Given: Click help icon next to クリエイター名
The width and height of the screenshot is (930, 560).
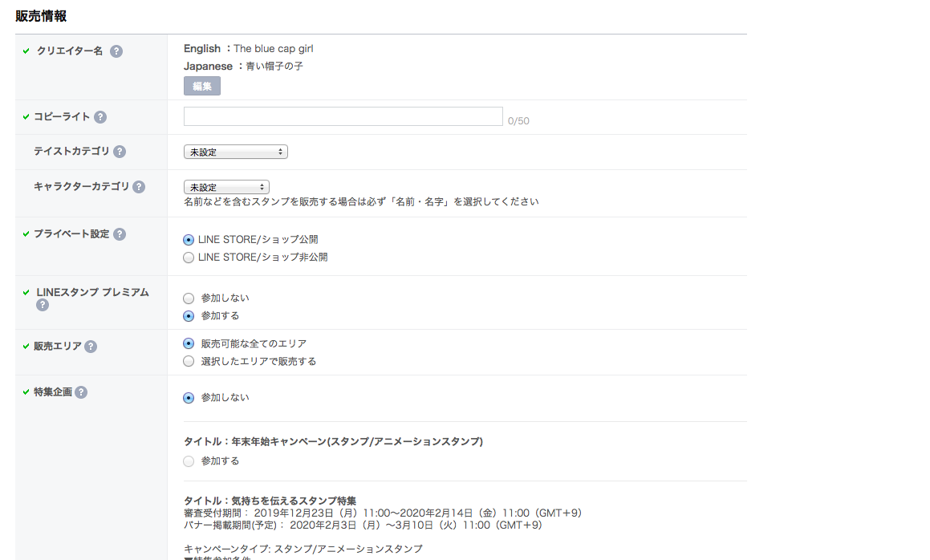Looking at the screenshot, I should click(x=116, y=51).
